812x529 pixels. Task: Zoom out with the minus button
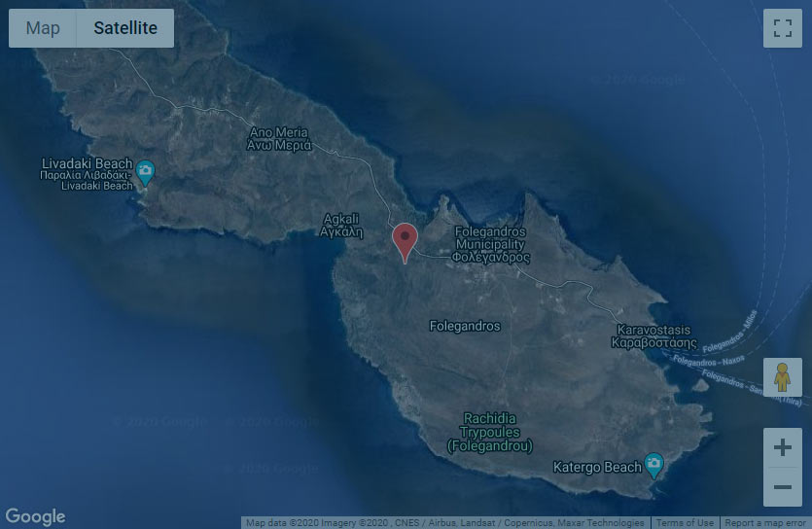[x=783, y=487]
